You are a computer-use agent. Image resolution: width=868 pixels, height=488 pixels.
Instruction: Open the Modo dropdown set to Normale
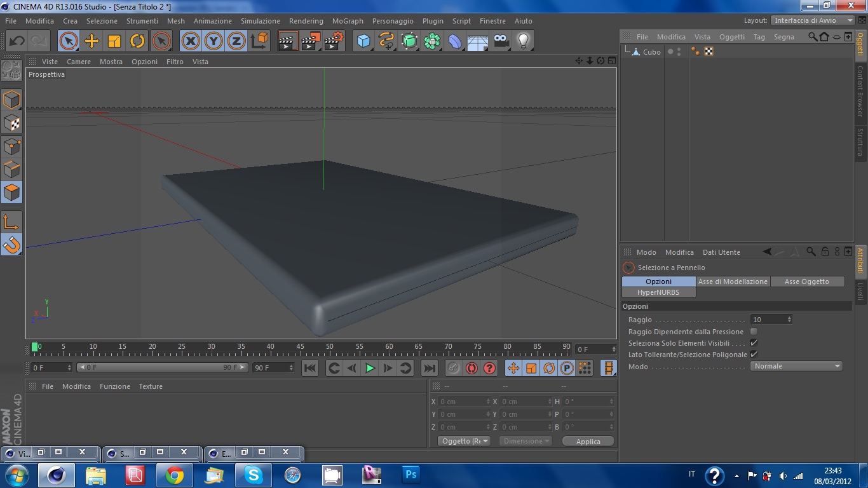(796, 367)
